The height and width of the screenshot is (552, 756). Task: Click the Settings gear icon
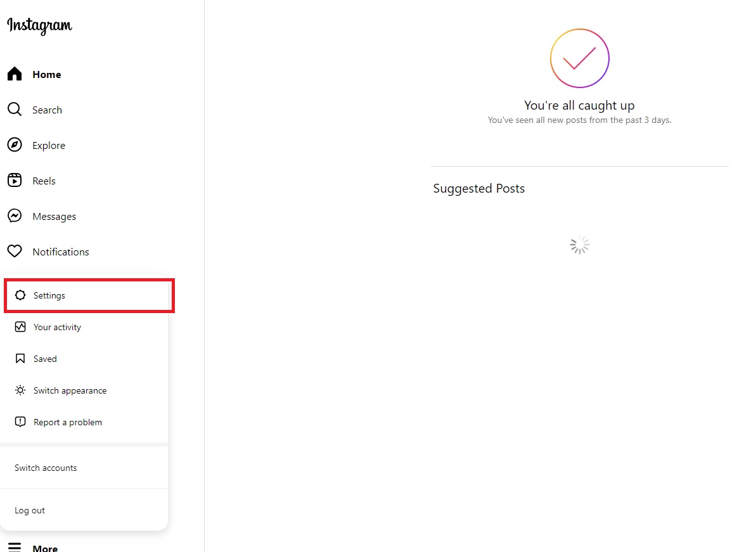tap(20, 295)
